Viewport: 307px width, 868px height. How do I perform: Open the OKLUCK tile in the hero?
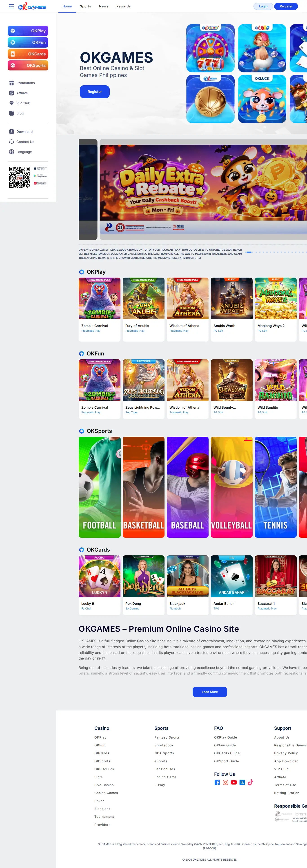[x=262, y=99]
